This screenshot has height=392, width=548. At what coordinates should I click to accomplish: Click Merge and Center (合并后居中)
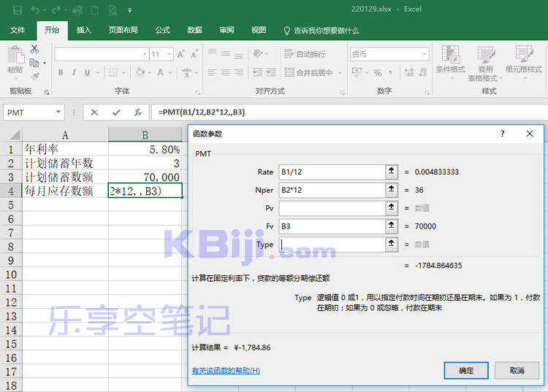pos(308,72)
